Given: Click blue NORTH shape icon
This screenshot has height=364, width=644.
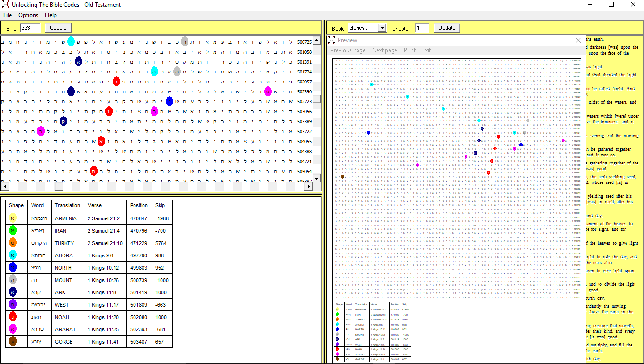Looking at the screenshot, I should [13, 268].
